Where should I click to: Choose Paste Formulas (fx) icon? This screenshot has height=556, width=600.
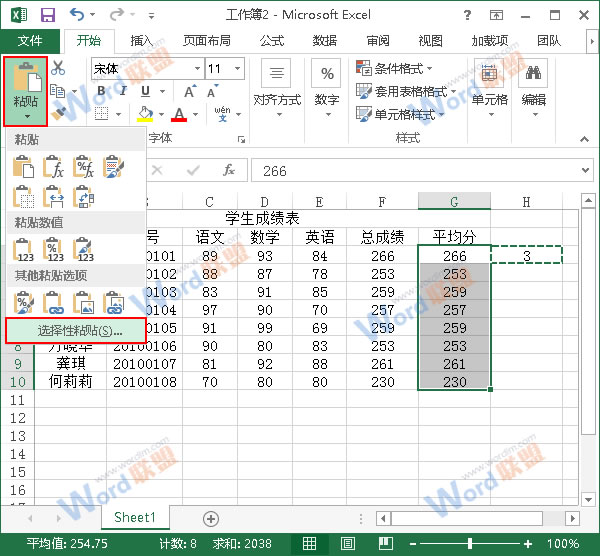click(x=53, y=167)
